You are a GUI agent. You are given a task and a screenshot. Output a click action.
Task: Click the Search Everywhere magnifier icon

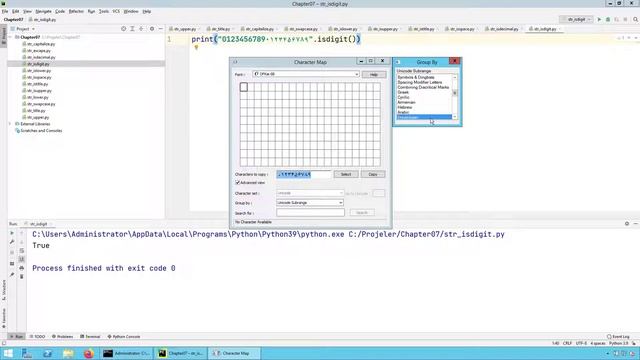[x=636, y=20]
